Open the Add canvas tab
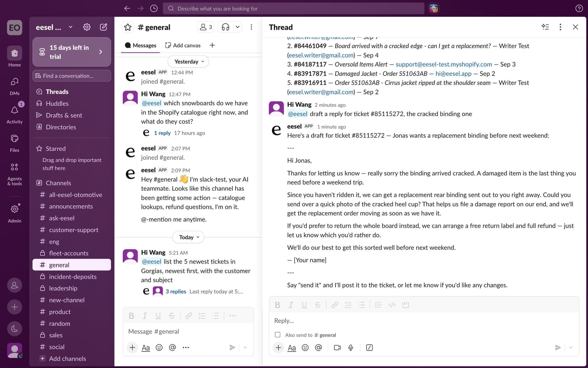The height and width of the screenshot is (368, 588). 183,45
